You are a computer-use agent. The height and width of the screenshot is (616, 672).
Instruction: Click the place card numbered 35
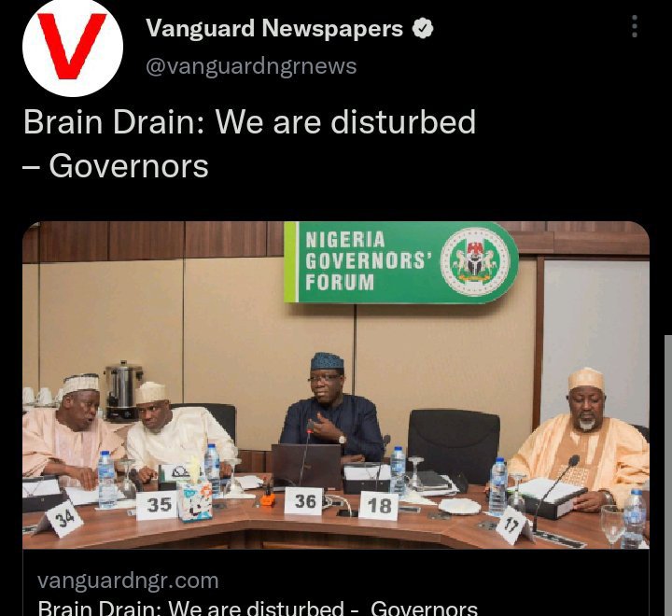[x=158, y=506]
